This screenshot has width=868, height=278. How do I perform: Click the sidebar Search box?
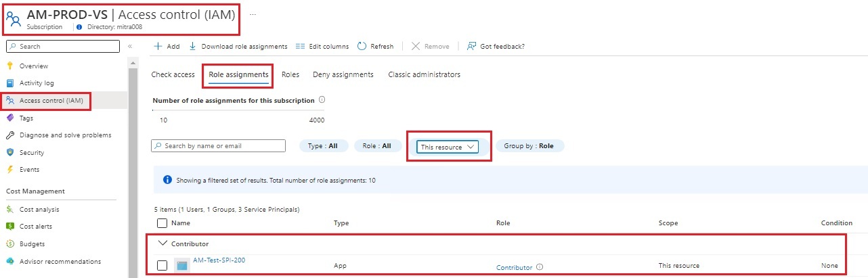tap(62, 46)
